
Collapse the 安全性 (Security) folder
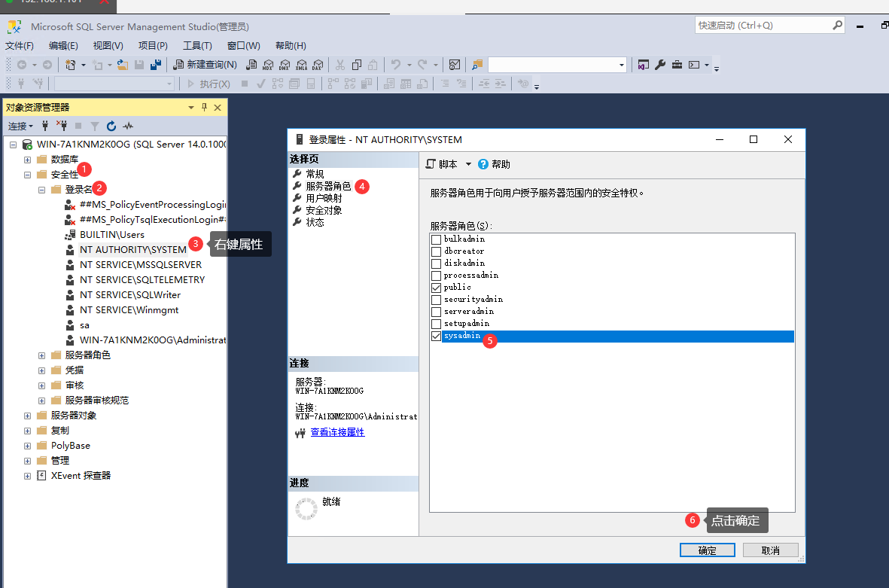(x=27, y=175)
